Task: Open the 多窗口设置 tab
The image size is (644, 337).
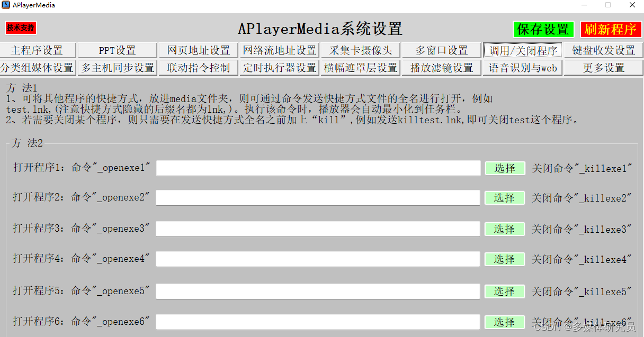Action: click(x=442, y=50)
